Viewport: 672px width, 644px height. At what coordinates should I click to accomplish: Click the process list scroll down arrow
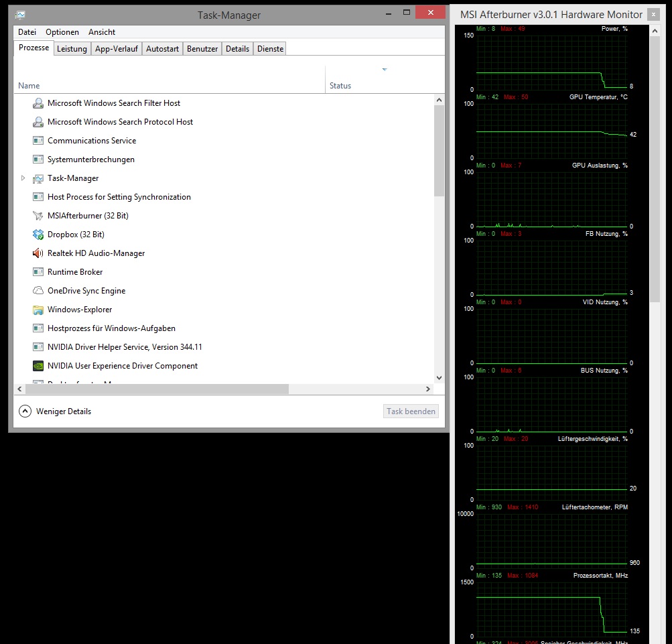click(439, 378)
